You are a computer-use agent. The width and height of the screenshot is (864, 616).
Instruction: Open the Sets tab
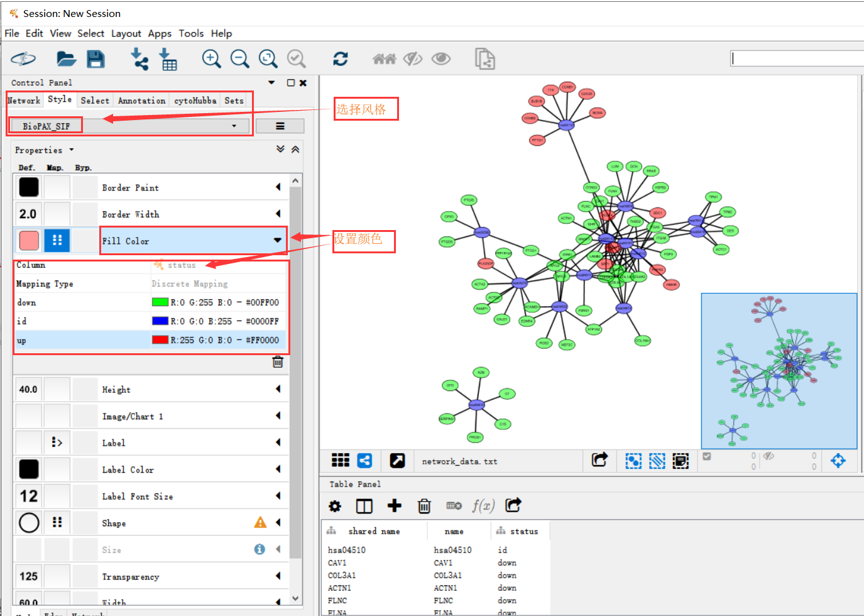[234, 101]
